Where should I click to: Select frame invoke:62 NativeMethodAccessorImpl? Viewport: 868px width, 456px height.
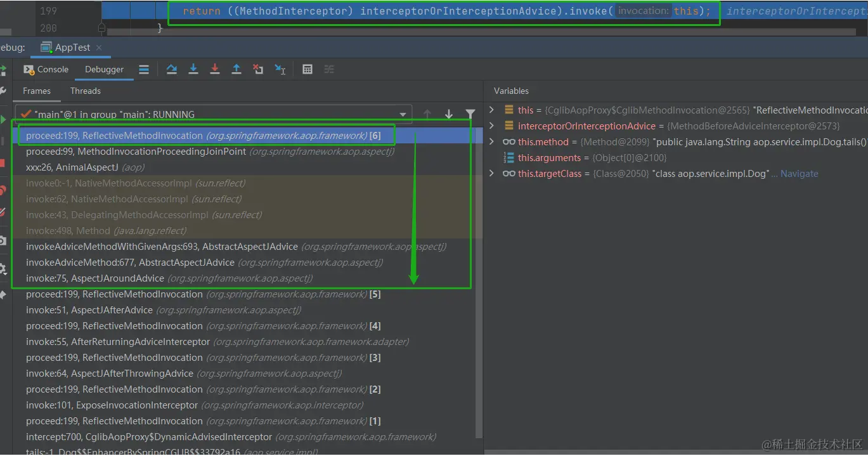click(x=248, y=199)
